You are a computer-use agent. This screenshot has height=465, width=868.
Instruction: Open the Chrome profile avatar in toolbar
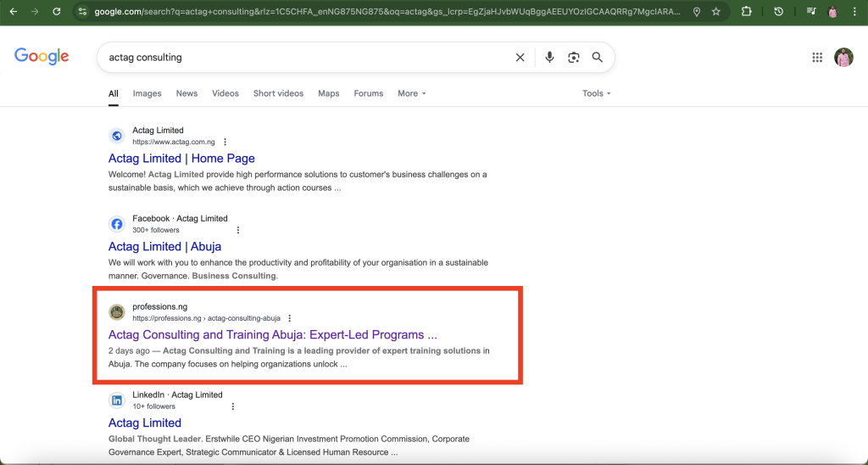[x=832, y=12]
